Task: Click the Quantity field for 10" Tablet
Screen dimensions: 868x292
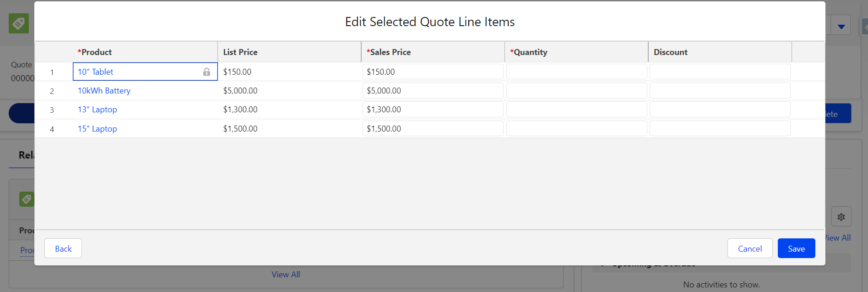Action: tap(576, 72)
